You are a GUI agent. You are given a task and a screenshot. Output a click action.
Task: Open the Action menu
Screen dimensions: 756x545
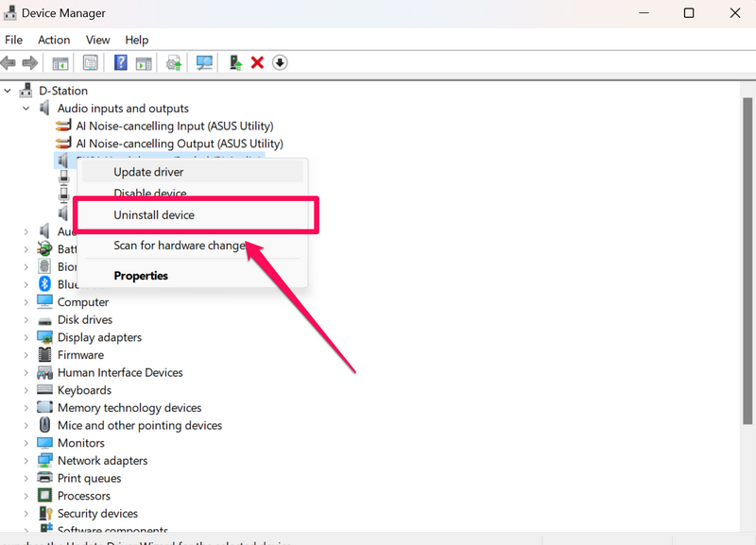pos(54,40)
